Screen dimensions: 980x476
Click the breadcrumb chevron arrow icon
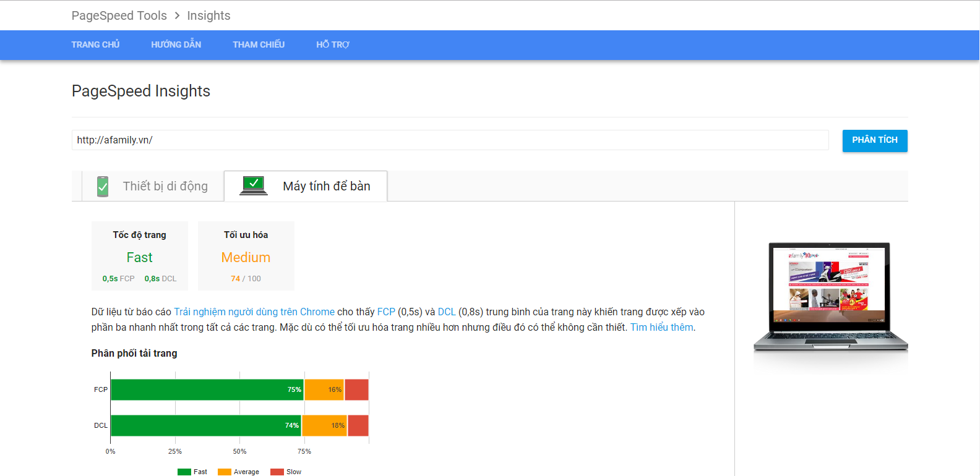pos(177,15)
